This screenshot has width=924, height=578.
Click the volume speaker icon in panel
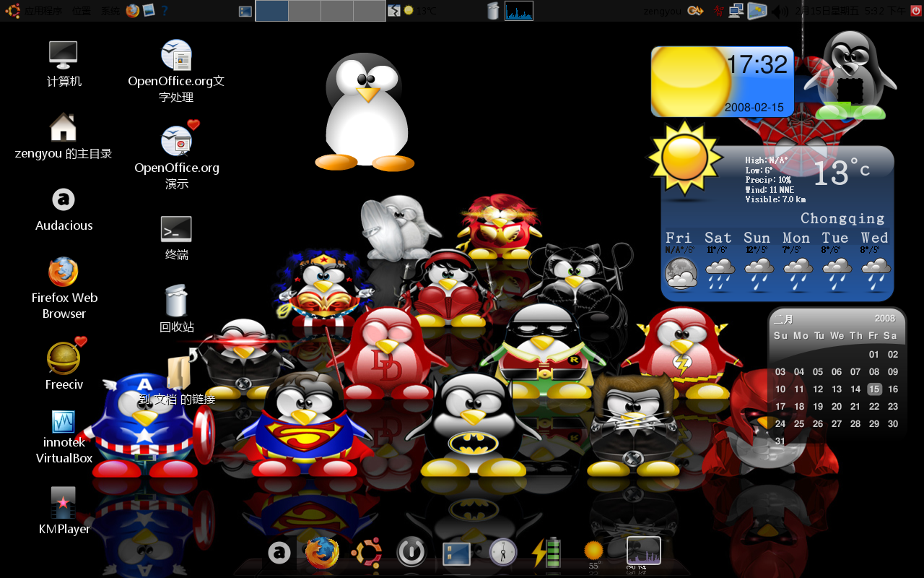(x=780, y=11)
